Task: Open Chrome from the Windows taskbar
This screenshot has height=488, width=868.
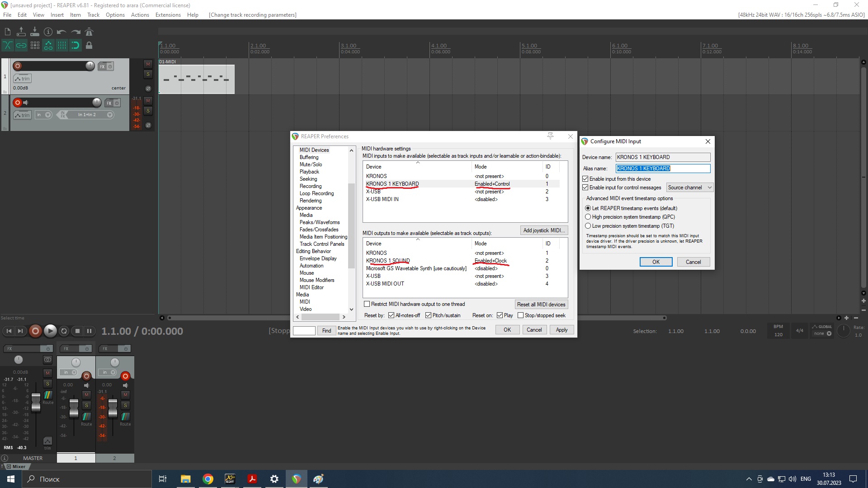Action: pos(208,479)
